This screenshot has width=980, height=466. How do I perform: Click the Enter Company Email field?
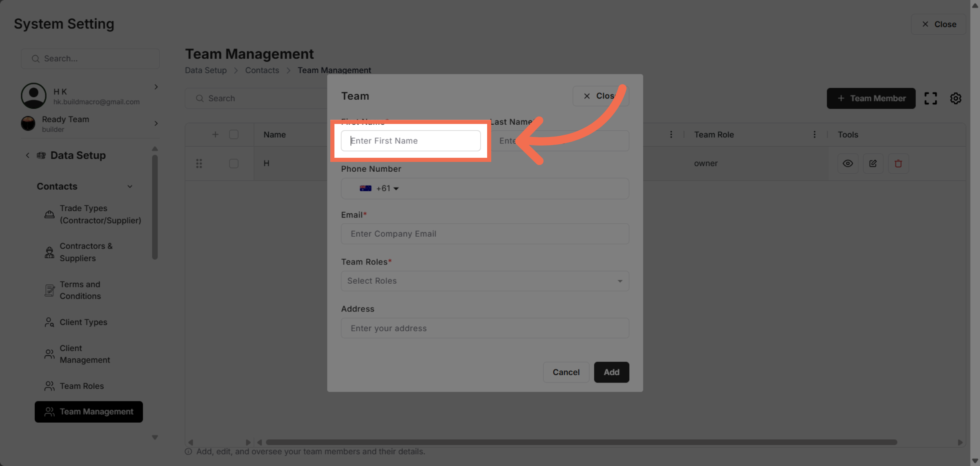(485, 234)
